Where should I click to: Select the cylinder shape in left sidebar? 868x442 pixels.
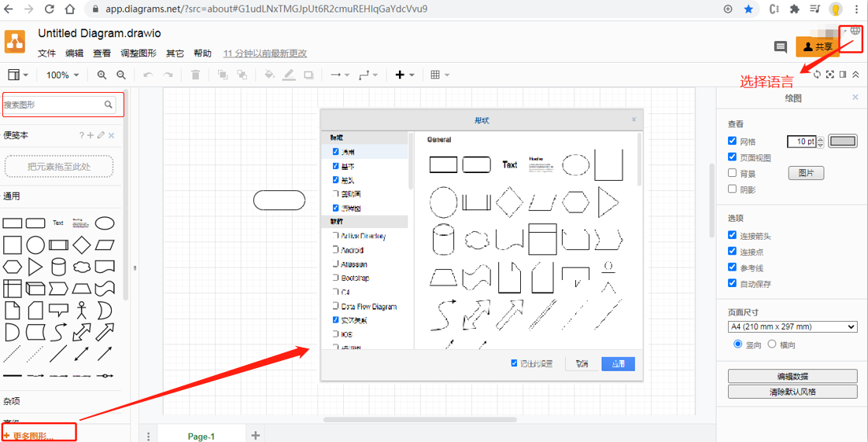[58, 267]
